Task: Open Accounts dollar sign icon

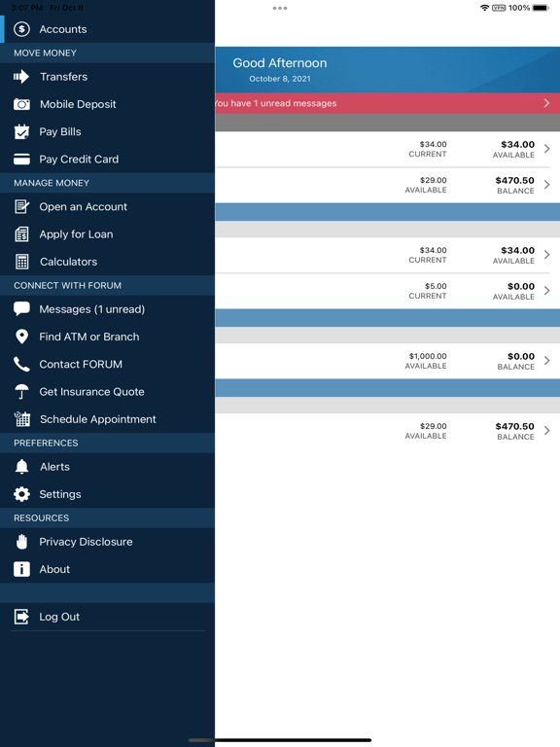Action: tap(21, 29)
